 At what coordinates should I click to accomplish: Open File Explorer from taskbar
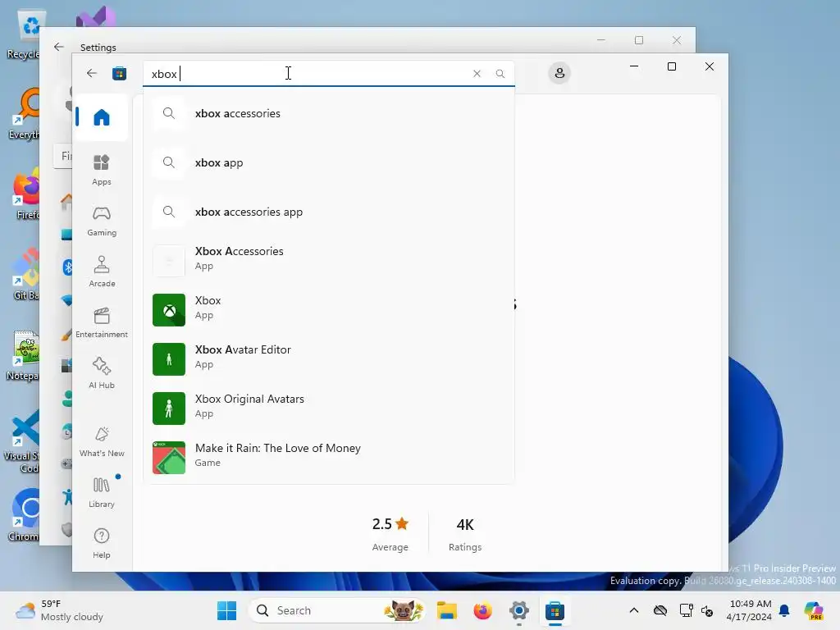point(446,610)
